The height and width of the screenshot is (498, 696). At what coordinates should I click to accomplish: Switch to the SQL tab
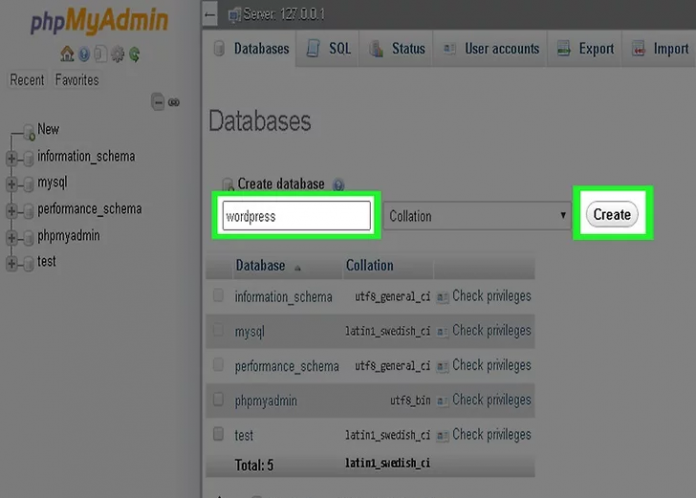coord(329,48)
